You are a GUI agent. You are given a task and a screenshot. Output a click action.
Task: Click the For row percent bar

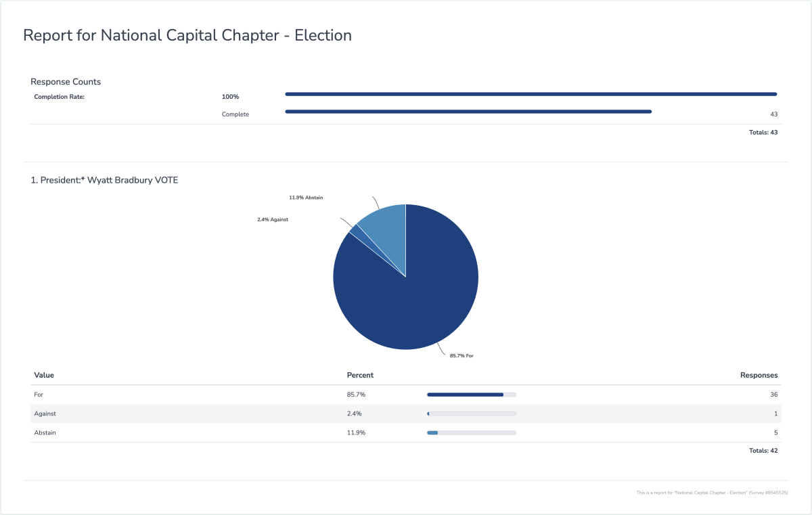click(472, 395)
